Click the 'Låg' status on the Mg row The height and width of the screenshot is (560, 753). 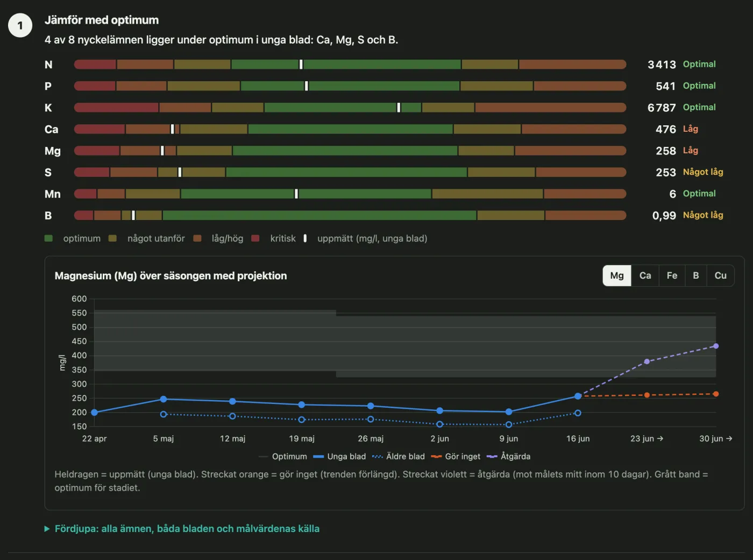[691, 151]
